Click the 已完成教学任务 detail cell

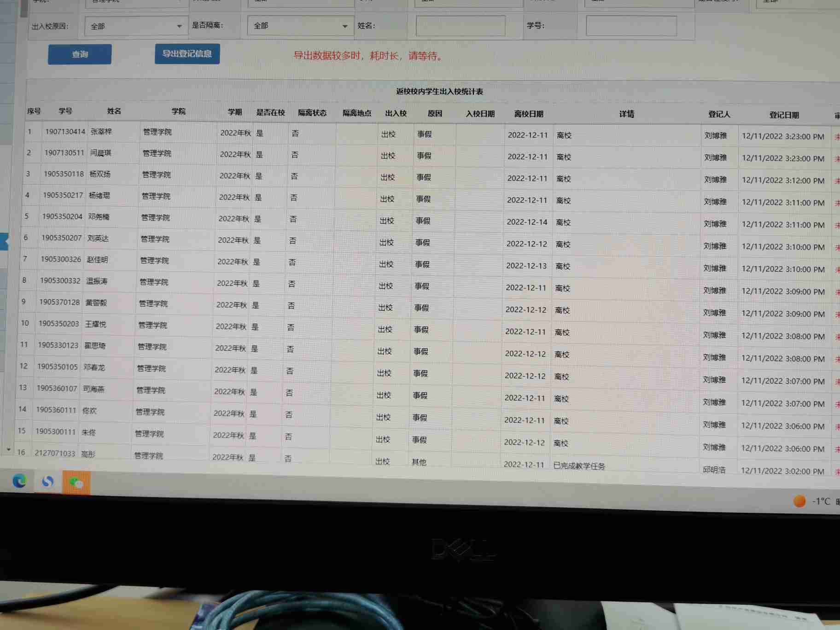579,466
